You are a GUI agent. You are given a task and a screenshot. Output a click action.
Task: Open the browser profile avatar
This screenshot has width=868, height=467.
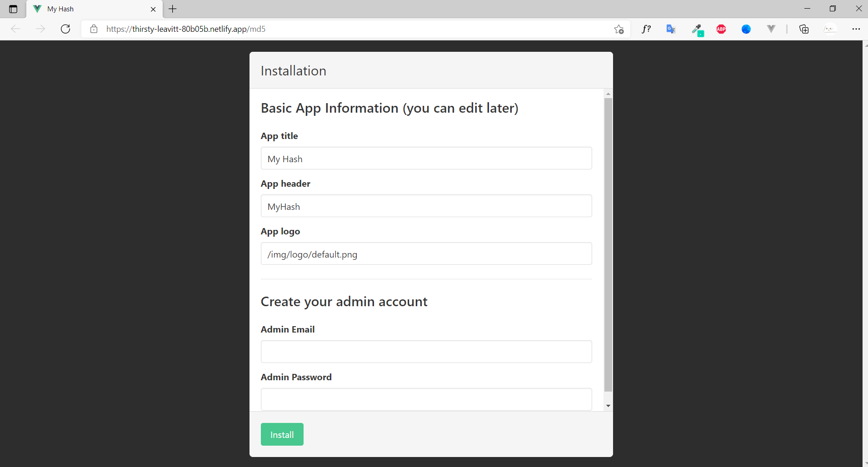pyautogui.click(x=830, y=29)
